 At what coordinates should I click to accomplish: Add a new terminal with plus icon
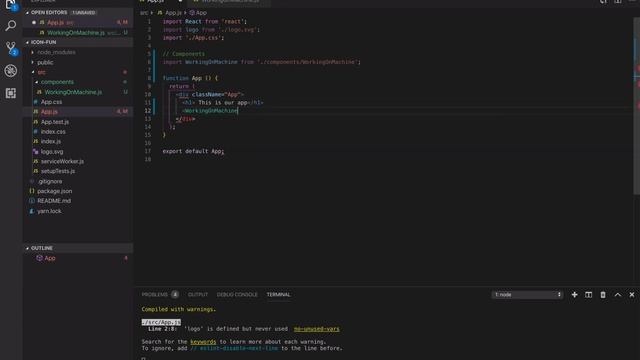(574, 295)
